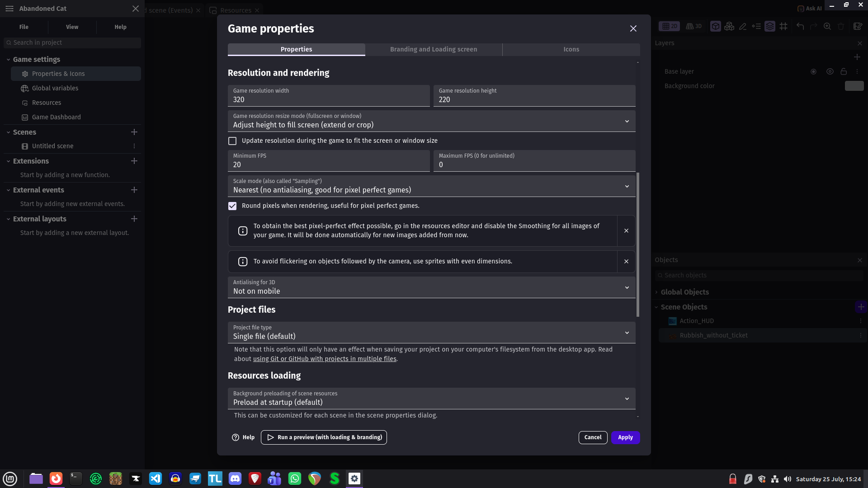
Task: Click the Game resolution width field
Action: click(329, 96)
